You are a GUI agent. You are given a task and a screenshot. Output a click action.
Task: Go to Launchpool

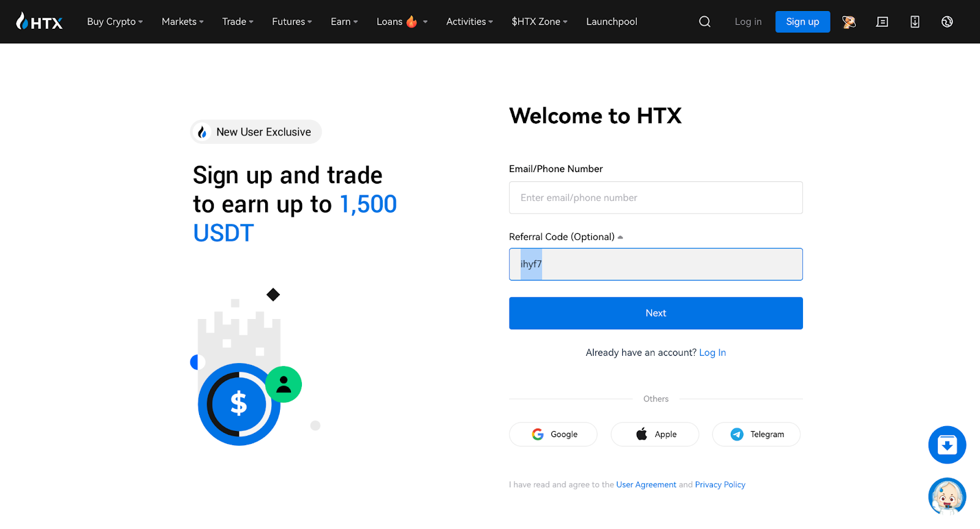pyautogui.click(x=611, y=21)
